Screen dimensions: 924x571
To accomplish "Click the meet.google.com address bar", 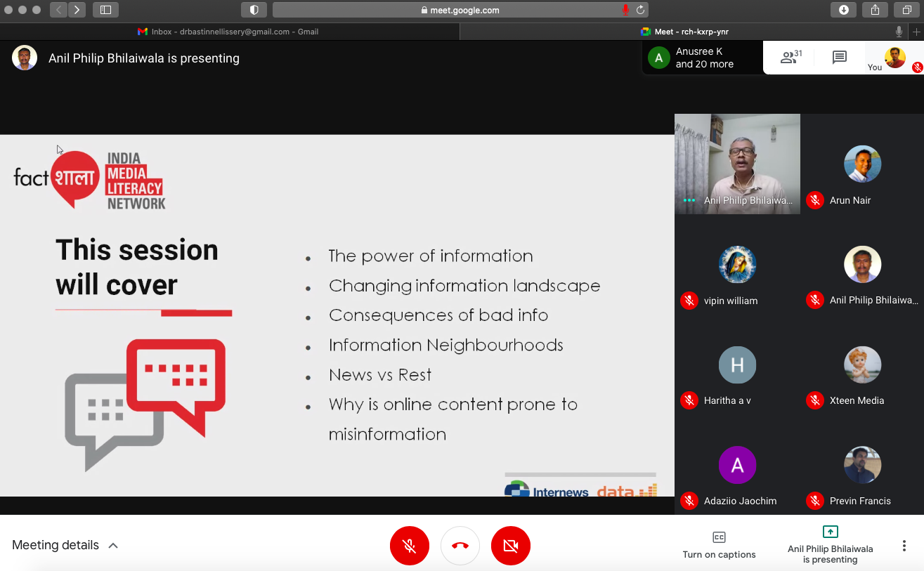I will pyautogui.click(x=460, y=10).
